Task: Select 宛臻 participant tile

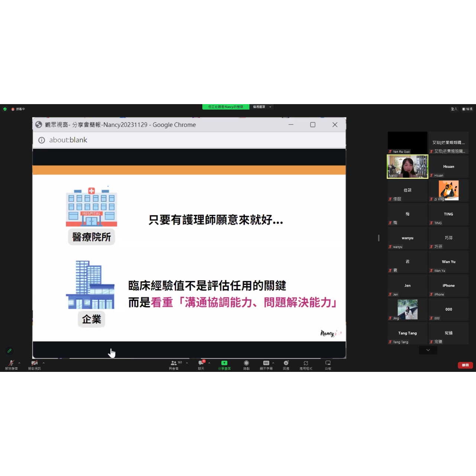Action: pos(448,333)
